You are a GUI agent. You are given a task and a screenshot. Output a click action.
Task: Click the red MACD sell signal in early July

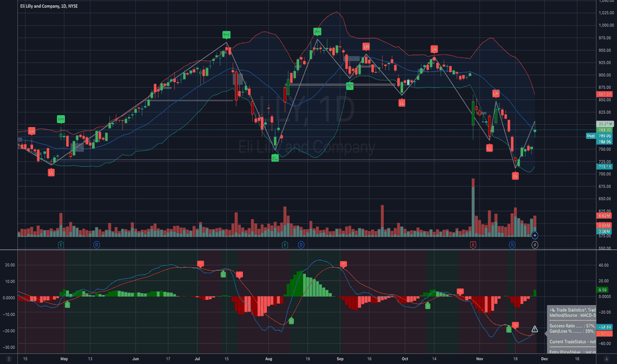pos(201,263)
